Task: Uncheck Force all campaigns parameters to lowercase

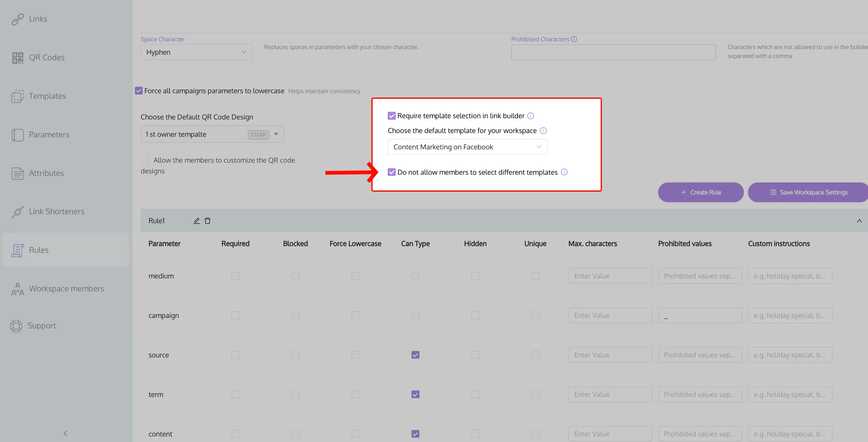Action: pos(139,91)
